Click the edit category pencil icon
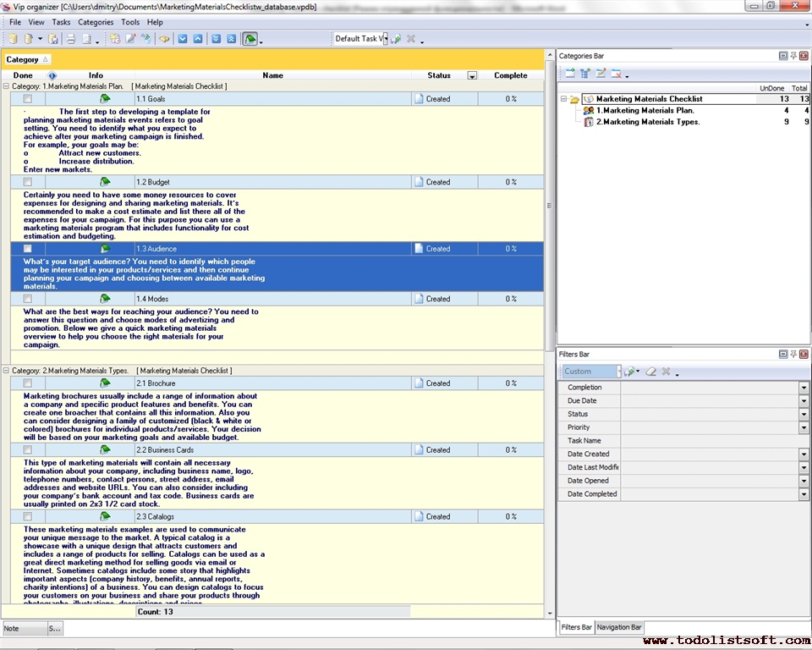 (601, 74)
